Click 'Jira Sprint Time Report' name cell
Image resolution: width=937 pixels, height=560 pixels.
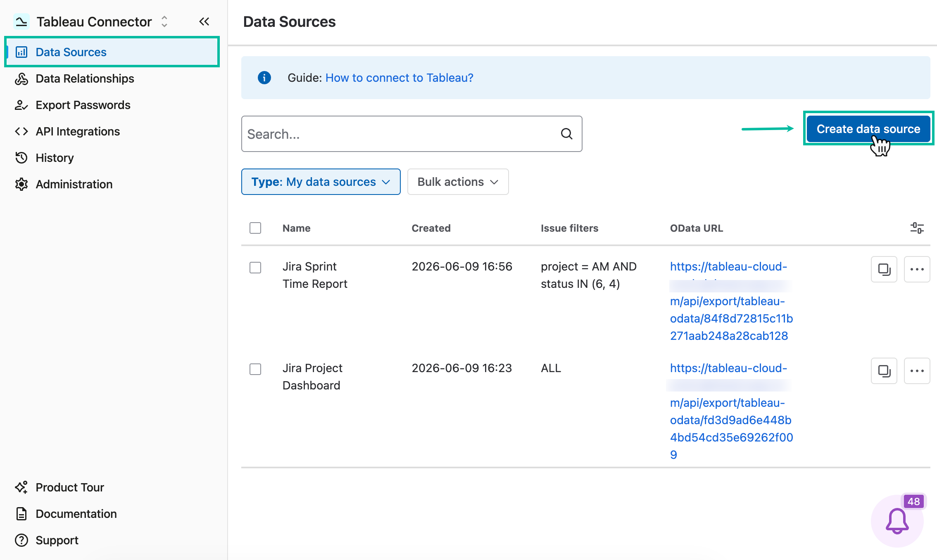(315, 275)
